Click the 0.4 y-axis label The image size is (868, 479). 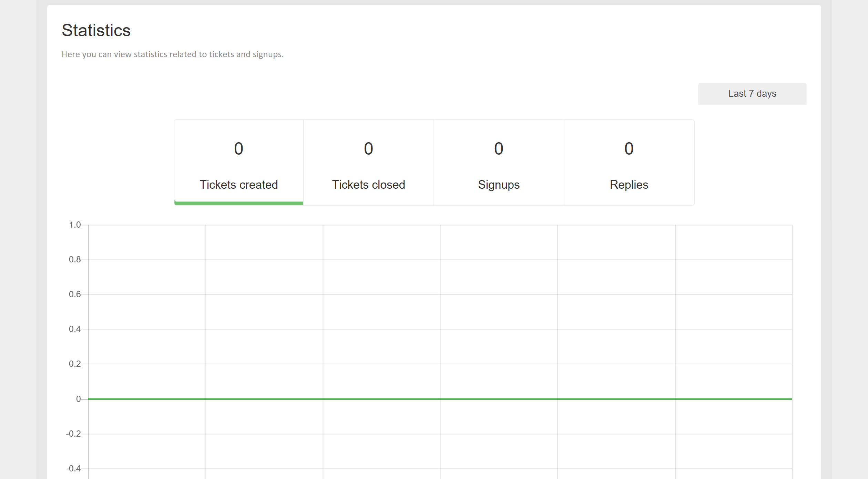75,329
